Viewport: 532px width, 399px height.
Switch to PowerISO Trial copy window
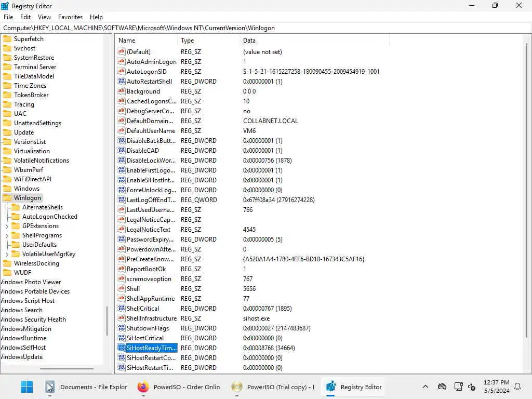pyautogui.click(x=273, y=387)
